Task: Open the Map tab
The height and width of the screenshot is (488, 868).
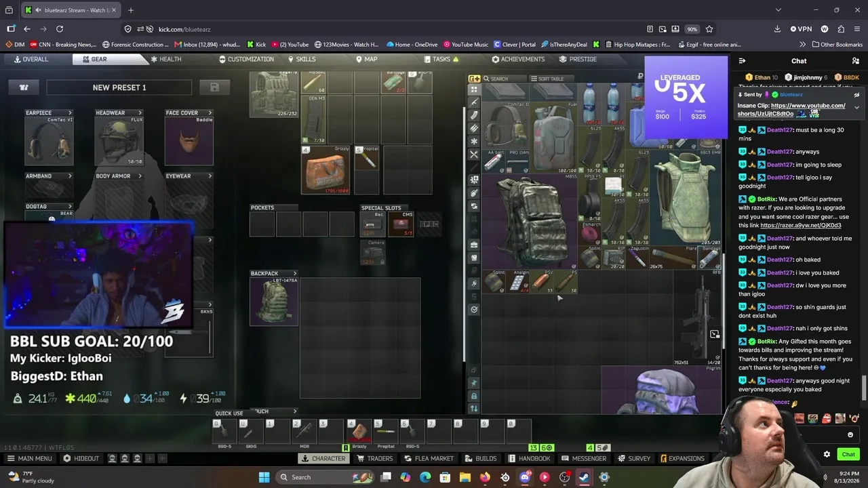Action: 366,59
